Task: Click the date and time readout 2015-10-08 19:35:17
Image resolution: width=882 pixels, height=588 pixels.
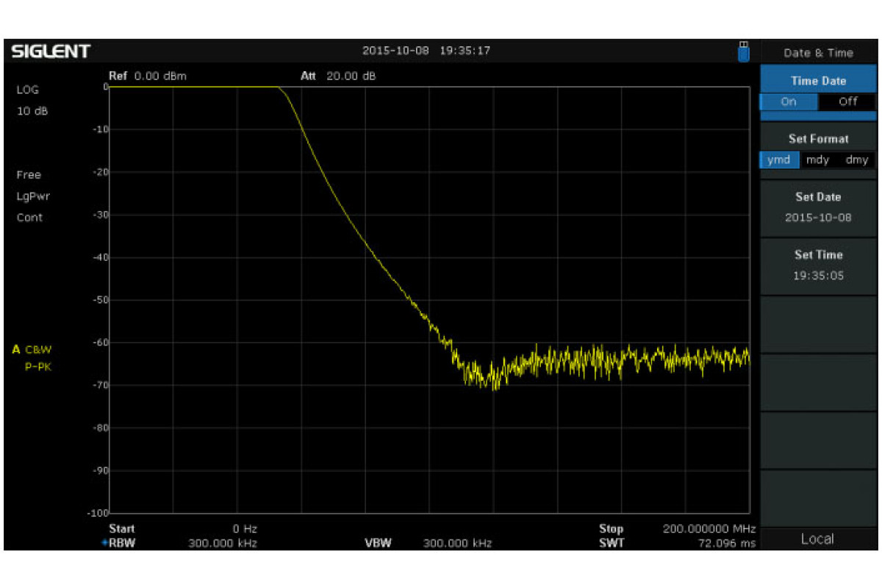Action: click(x=426, y=51)
